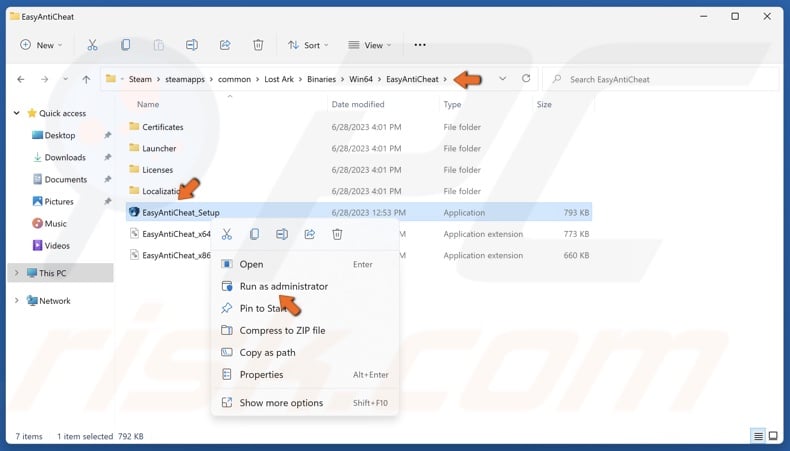790x451 pixels.
Task: Sort by the Type column header
Action: 452,104
